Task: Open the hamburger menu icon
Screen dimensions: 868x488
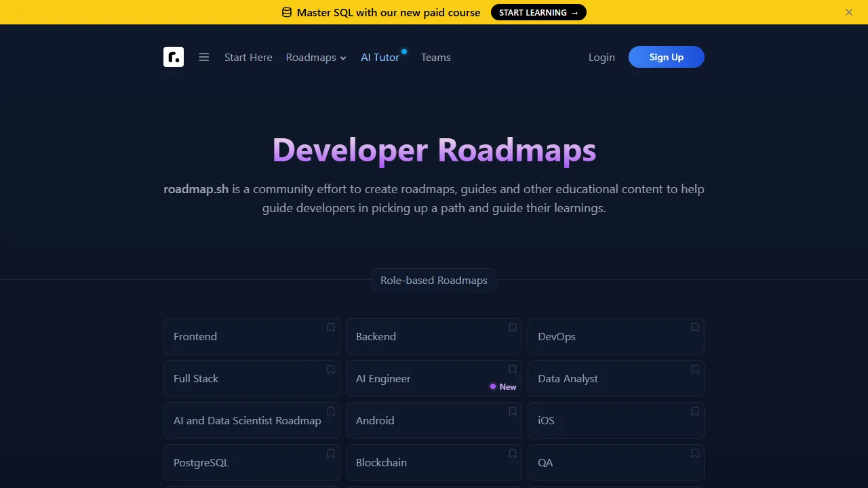Action: 204,57
